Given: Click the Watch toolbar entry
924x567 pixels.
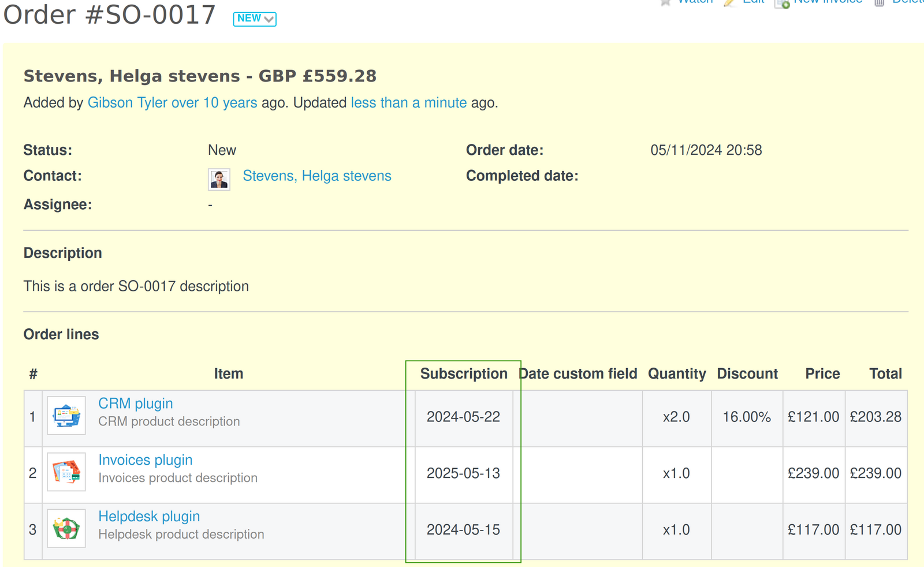Looking at the screenshot, I should 695,2.
